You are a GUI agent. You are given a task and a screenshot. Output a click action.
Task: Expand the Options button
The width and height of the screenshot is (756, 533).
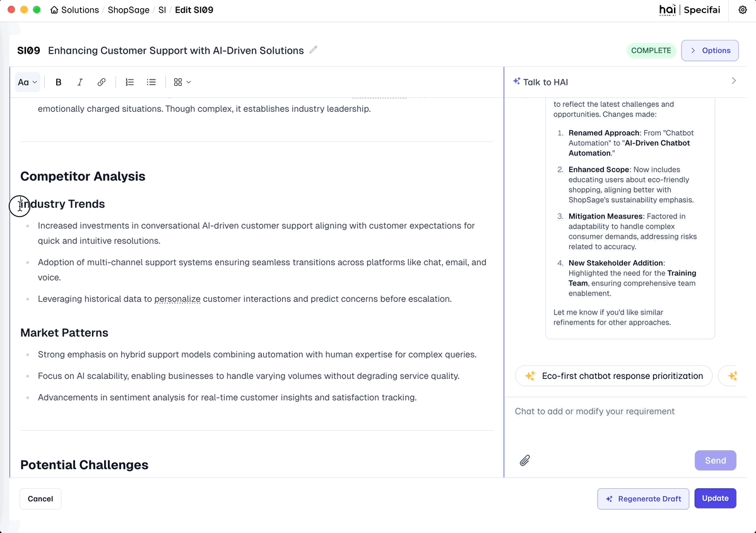[x=710, y=50]
